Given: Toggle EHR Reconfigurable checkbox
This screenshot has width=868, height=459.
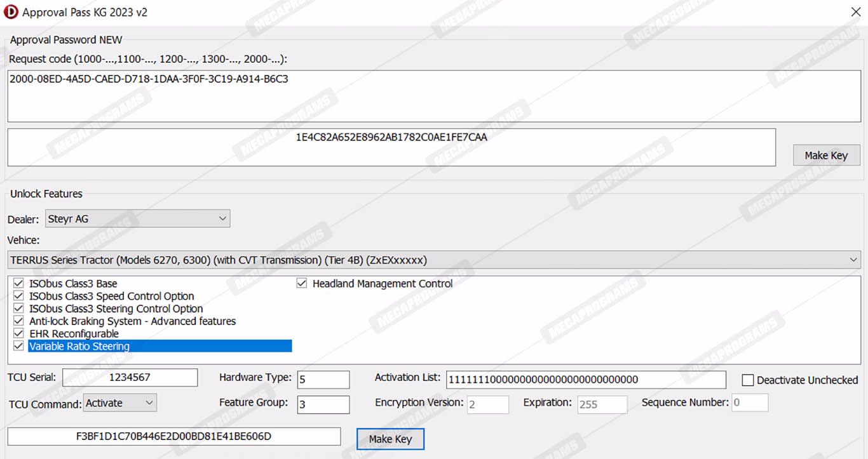Looking at the screenshot, I should click(x=18, y=334).
